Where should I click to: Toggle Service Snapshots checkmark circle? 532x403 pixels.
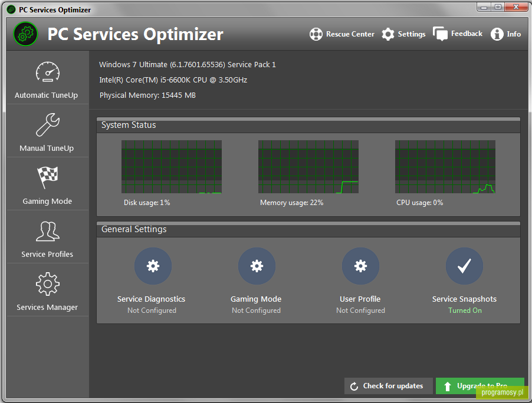click(465, 266)
